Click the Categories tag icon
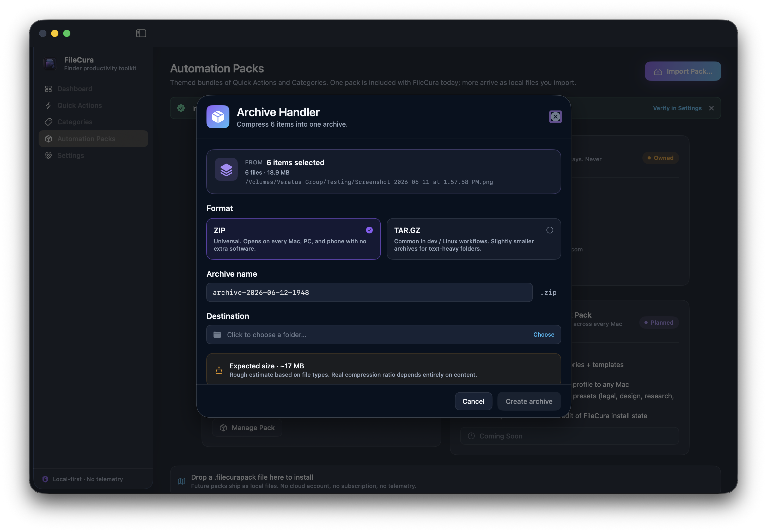 pos(48,122)
